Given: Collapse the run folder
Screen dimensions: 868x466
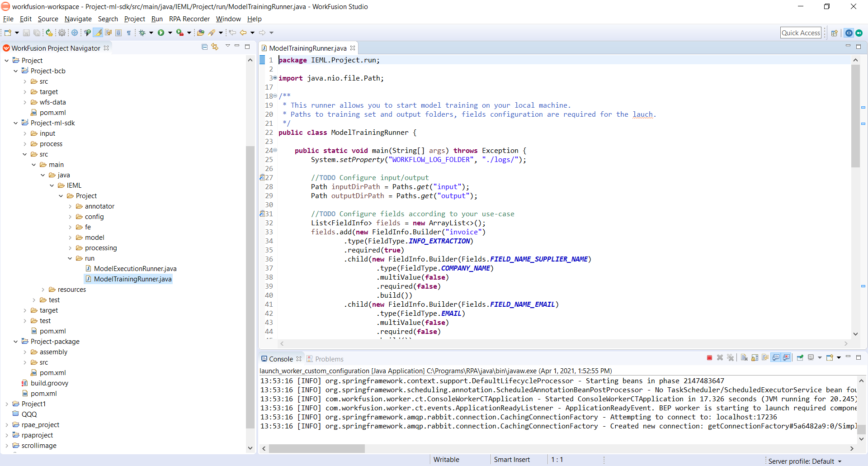Looking at the screenshot, I should [70, 258].
